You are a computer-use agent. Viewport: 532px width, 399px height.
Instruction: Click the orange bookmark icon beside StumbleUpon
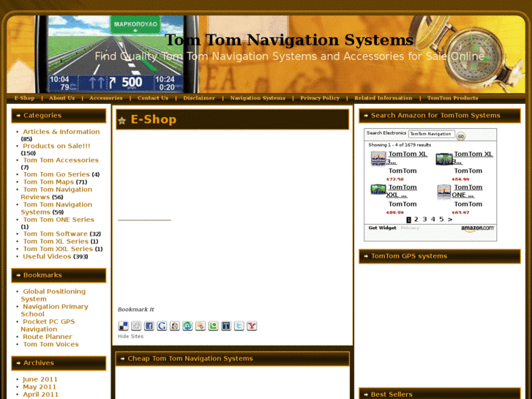point(201,326)
